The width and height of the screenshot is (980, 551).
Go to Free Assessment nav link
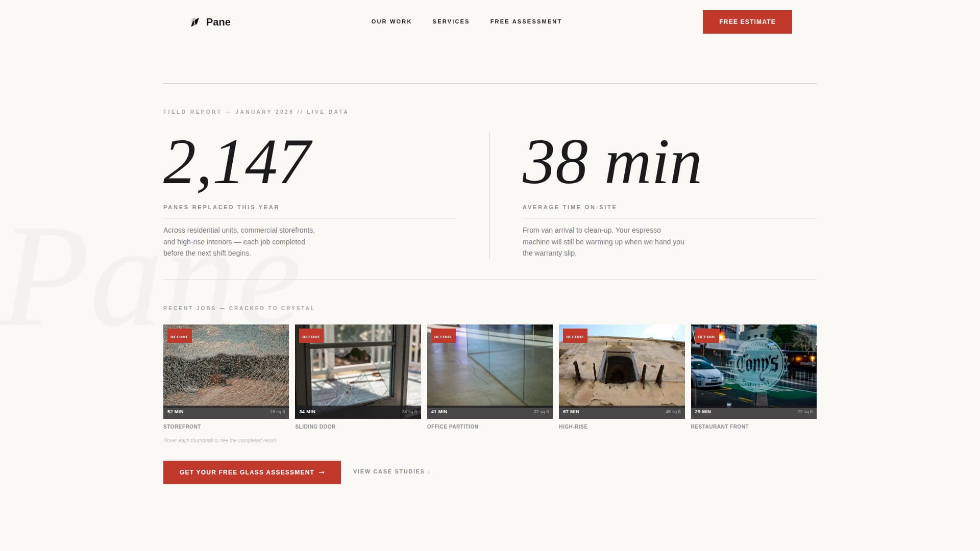click(x=526, y=21)
